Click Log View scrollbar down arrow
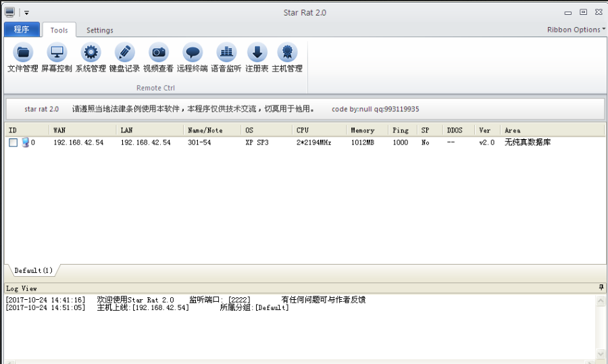Image resolution: width=608 pixels, height=364 pixels. click(601, 354)
